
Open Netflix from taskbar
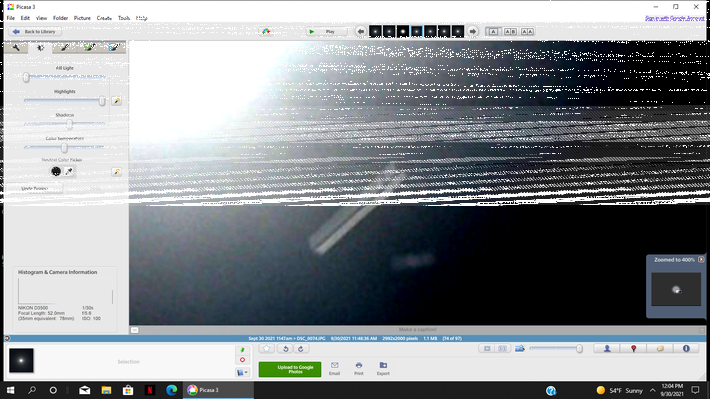[150, 390]
